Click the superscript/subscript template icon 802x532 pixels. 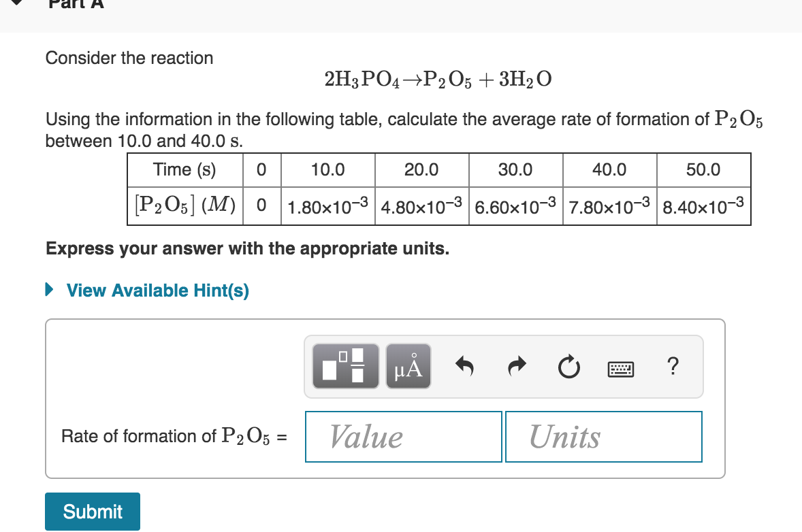tap(345, 366)
